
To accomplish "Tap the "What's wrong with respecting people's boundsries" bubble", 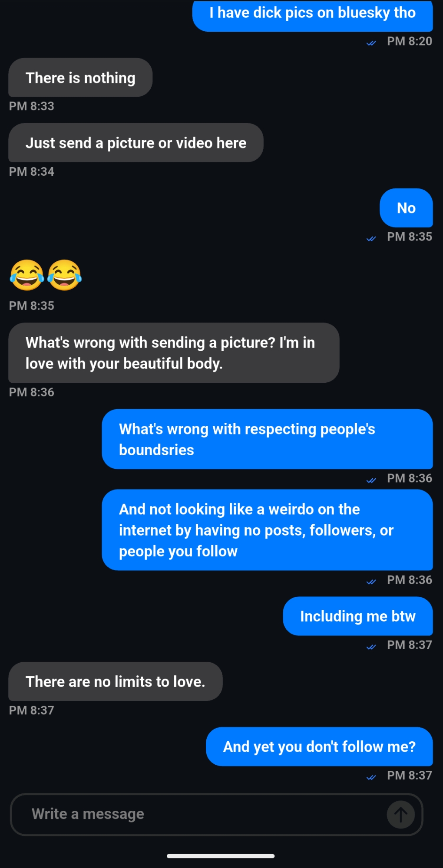I will click(x=267, y=439).
